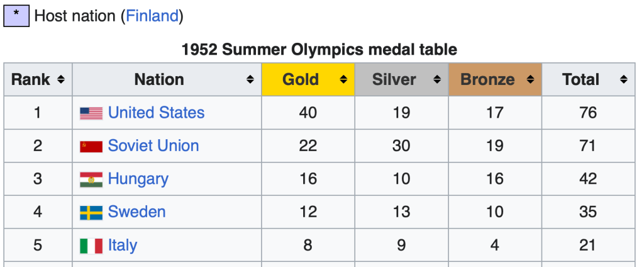Image resolution: width=644 pixels, height=267 pixels.
Task: Sort table by Rank arrows
Action: [x=61, y=80]
